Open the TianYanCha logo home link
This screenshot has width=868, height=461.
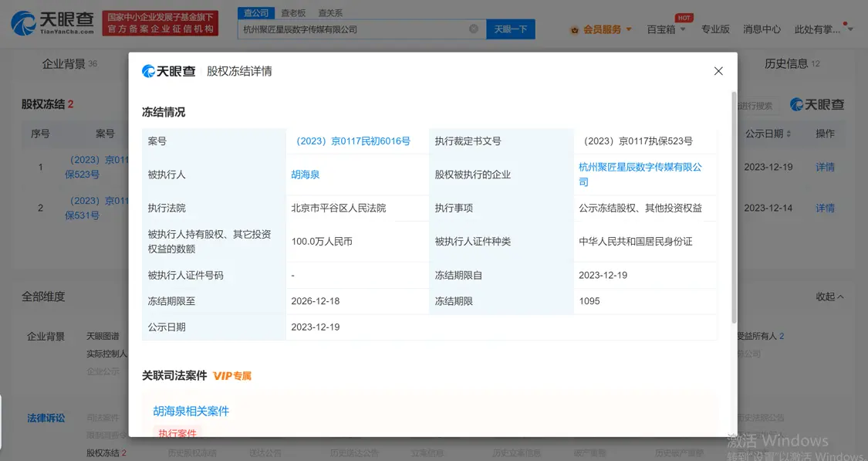(x=52, y=22)
